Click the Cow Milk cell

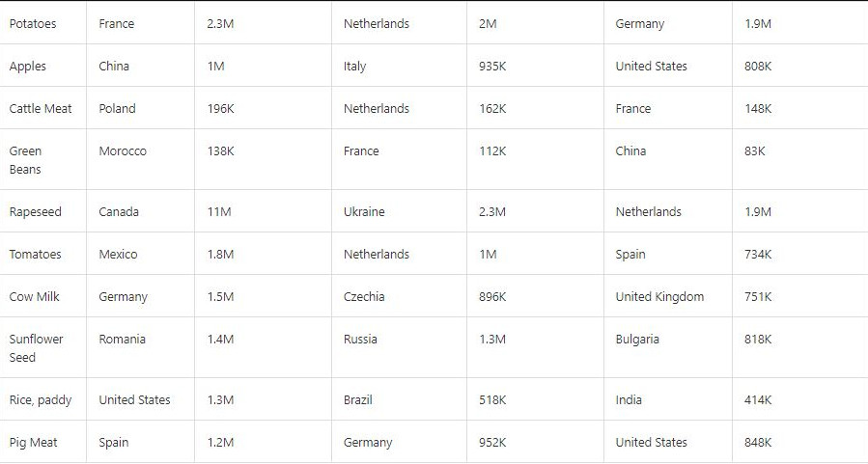pyautogui.click(x=35, y=297)
